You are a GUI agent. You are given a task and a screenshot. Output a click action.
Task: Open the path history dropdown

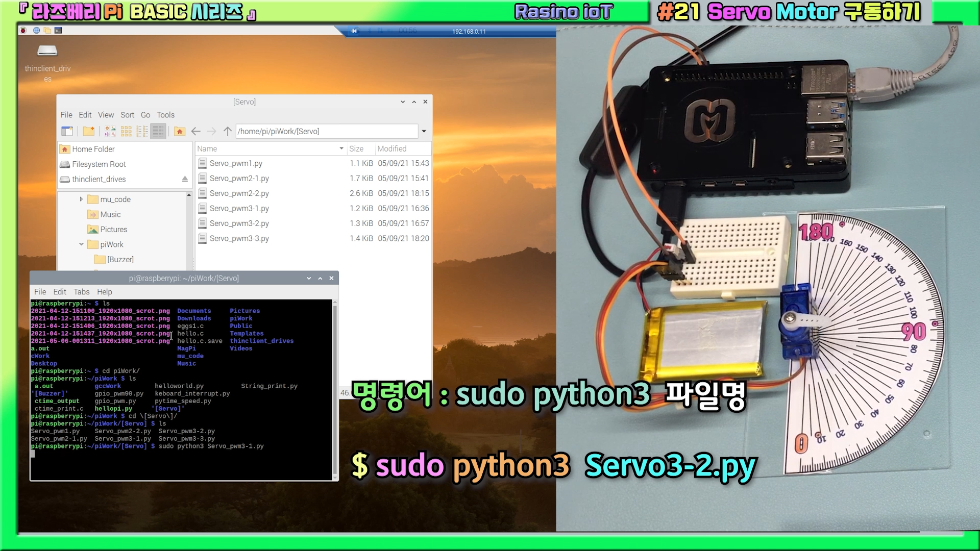[424, 131]
